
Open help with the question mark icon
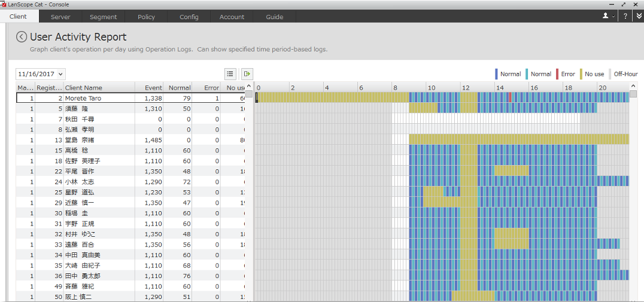625,16
